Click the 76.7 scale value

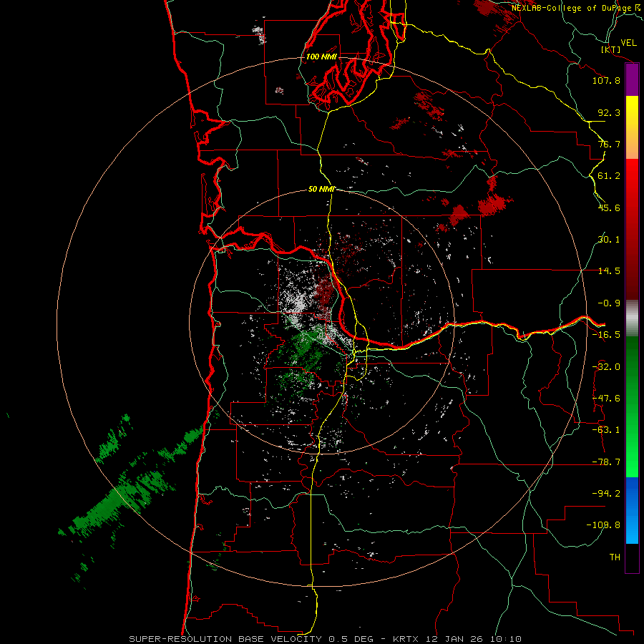point(609,144)
